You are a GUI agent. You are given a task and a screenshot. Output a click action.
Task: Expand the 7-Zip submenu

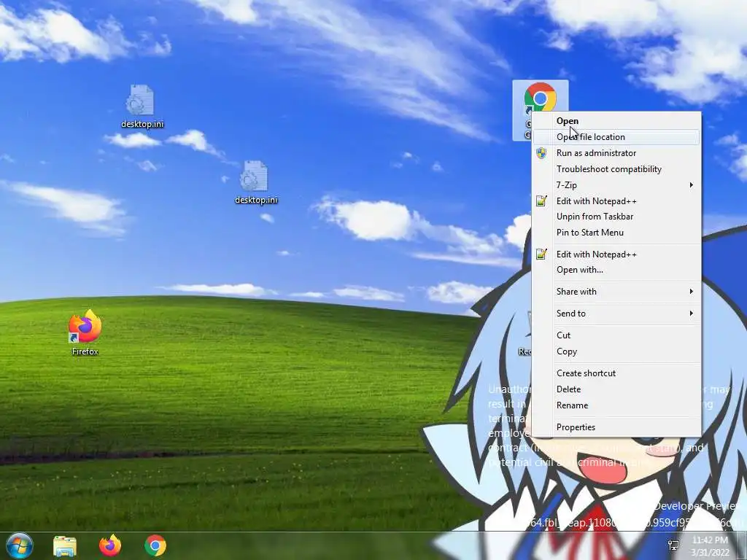tap(616, 184)
